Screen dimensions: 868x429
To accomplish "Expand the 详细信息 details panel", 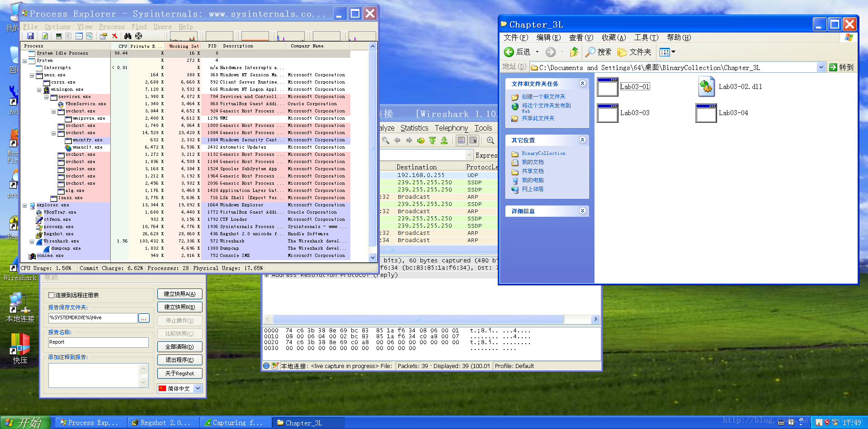I will click(582, 211).
